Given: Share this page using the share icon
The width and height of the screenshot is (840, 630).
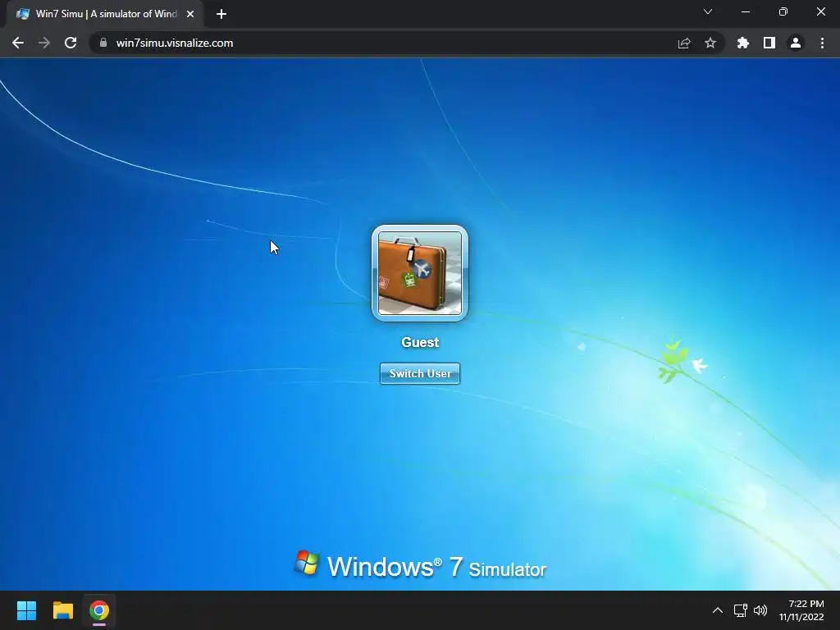Looking at the screenshot, I should tap(684, 43).
